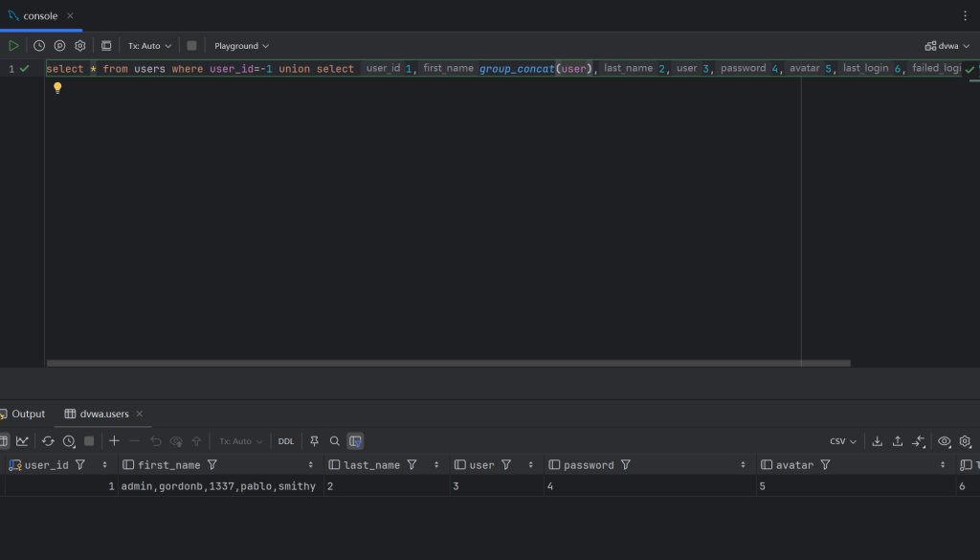Screen dimensions: 980x560
Task: Select the password cell showing 4
Action: tap(650, 486)
